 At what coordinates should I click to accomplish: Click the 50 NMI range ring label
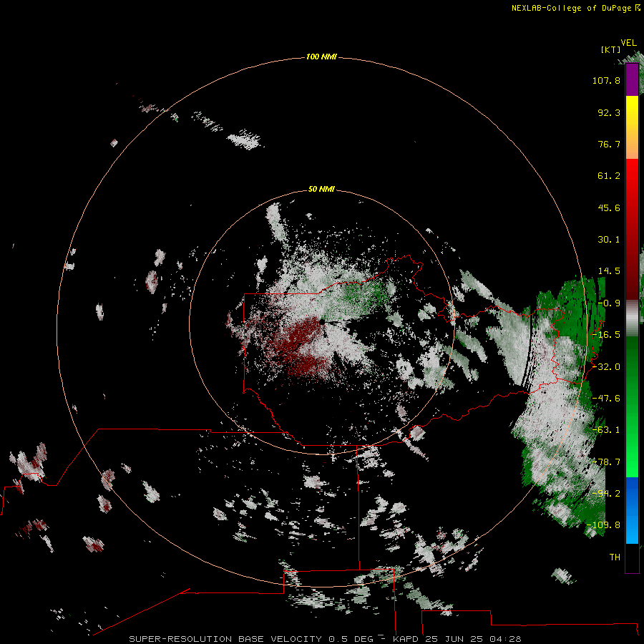tap(321, 189)
